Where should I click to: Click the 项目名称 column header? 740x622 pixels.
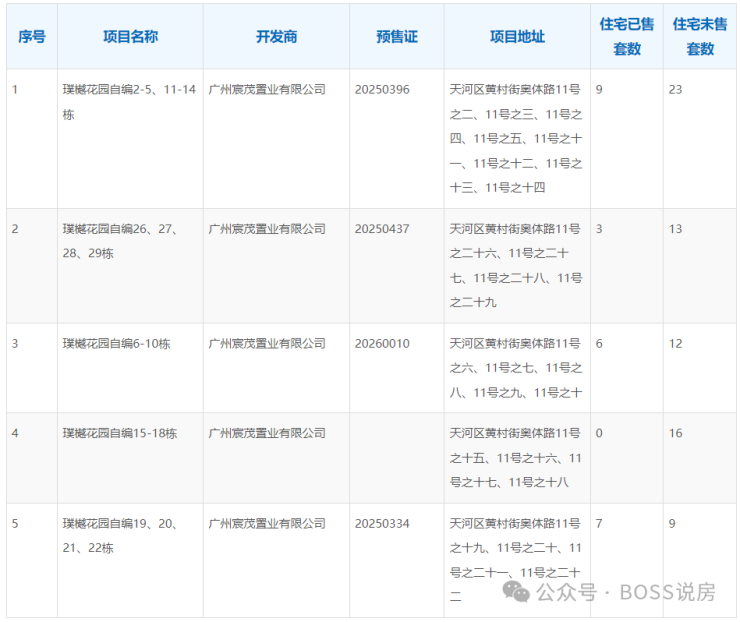(130, 36)
